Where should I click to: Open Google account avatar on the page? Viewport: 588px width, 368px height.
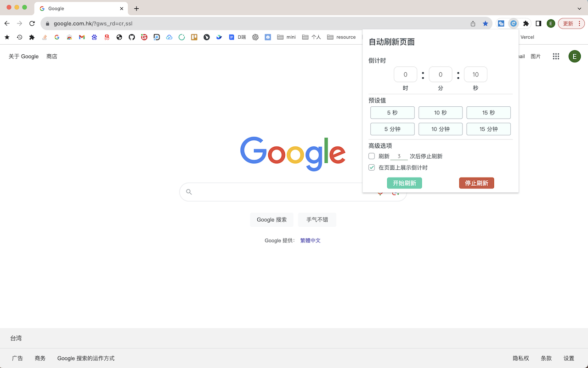[575, 56]
